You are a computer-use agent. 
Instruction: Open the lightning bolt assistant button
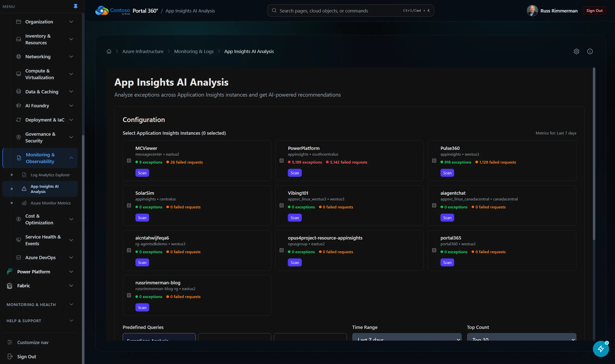[x=601, y=349]
